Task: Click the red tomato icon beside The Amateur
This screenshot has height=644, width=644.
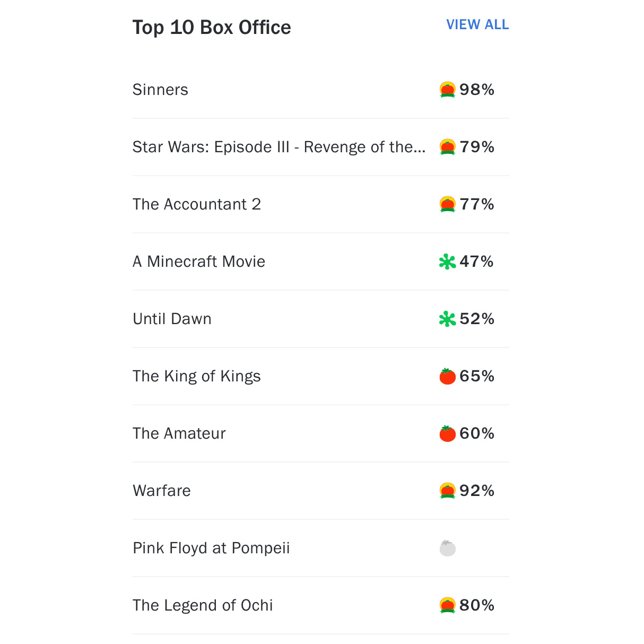Action: (447, 433)
